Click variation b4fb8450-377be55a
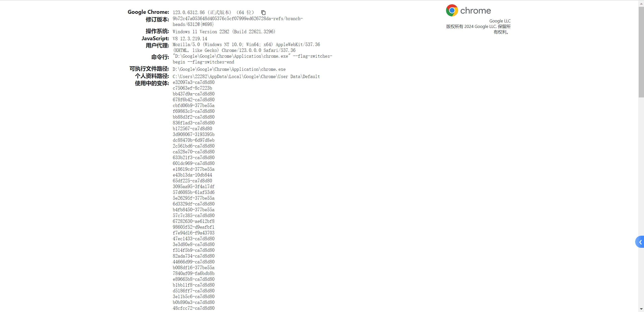The width and height of the screenshot is (644, 312). [x=194, y=210]
